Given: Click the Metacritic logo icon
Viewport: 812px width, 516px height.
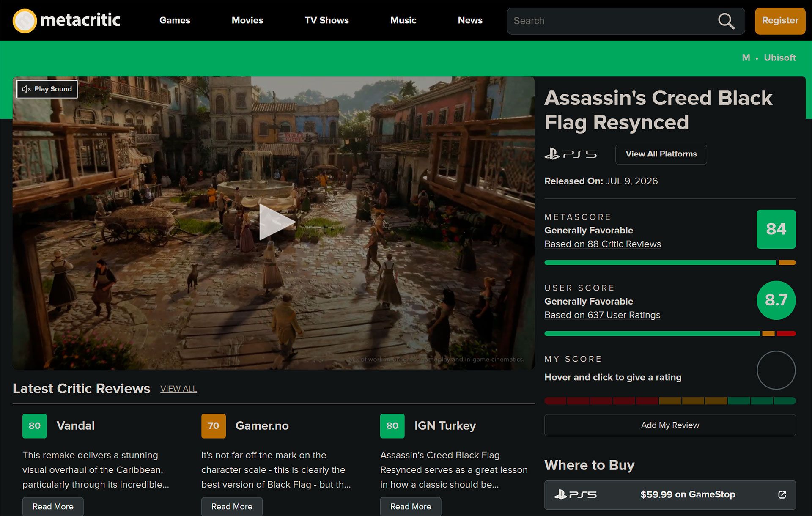Looking at the screenshot, I should click(25, 21).
